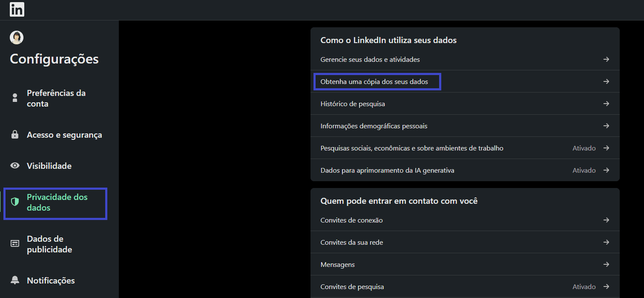Viewport: 644px width, 298px height.
Task: Switch to the Visibilidade section
Action: 50,165
